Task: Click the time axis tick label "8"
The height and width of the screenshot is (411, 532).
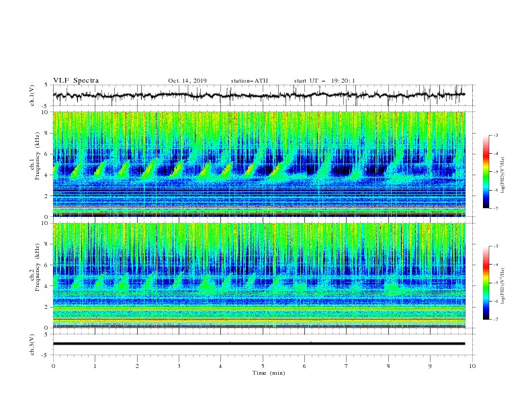Action: pyautogui.click(x=388, y=366)
